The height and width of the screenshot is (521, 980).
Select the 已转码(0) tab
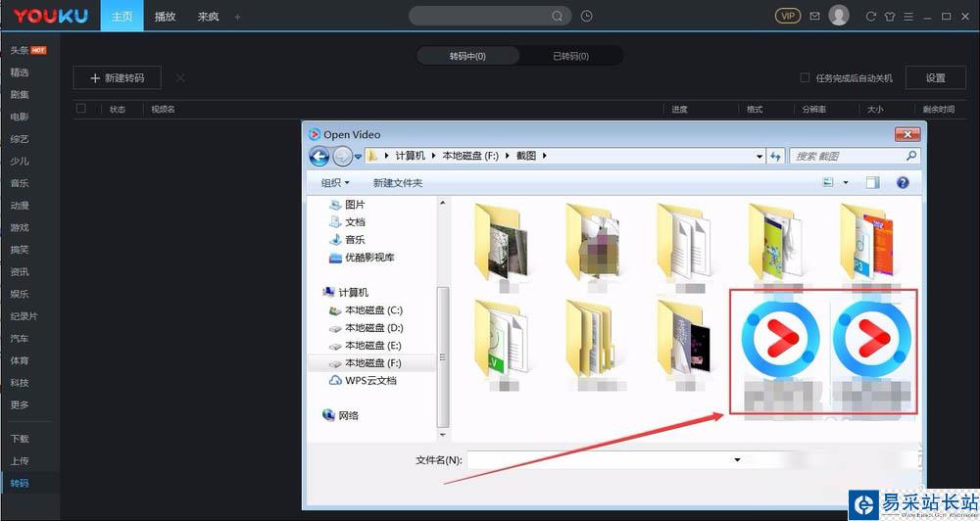click(x=570, y=56)
